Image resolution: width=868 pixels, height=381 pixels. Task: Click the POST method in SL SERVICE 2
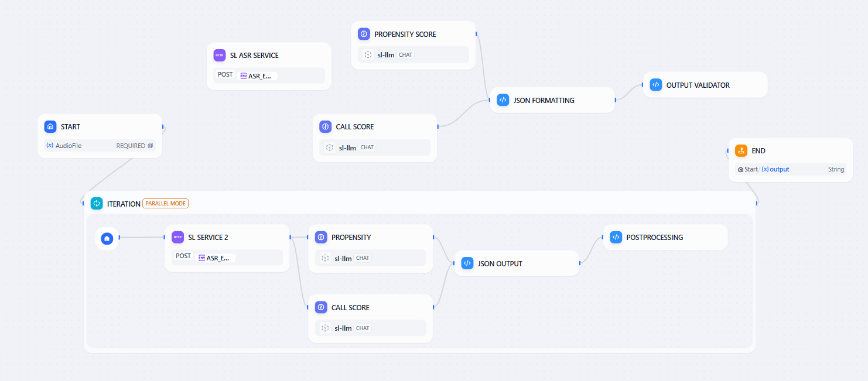coord(183,256)
